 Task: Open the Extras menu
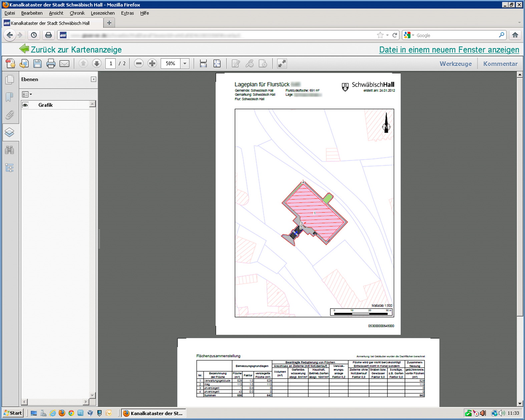point(127,13)
